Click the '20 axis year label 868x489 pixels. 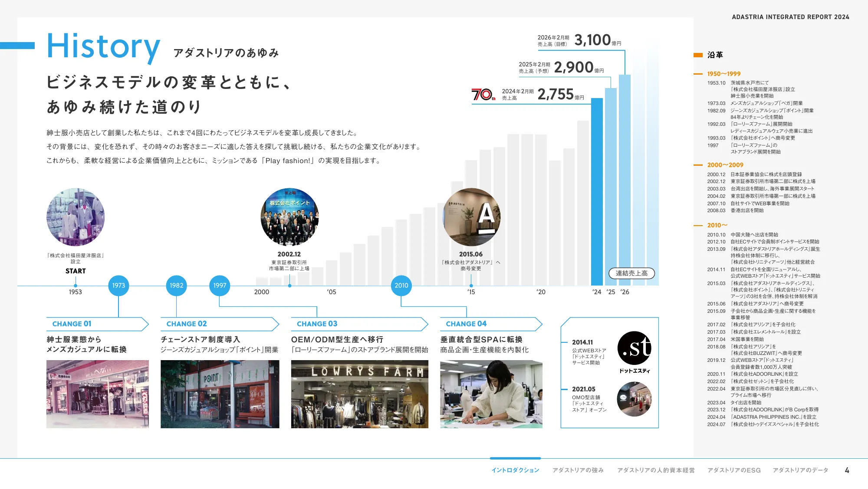pyautogui.click(x=541, y=292)
